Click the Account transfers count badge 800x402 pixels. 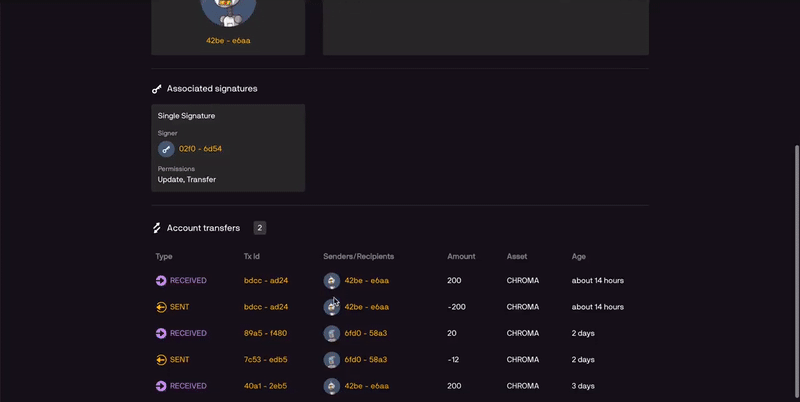point(259,228)
